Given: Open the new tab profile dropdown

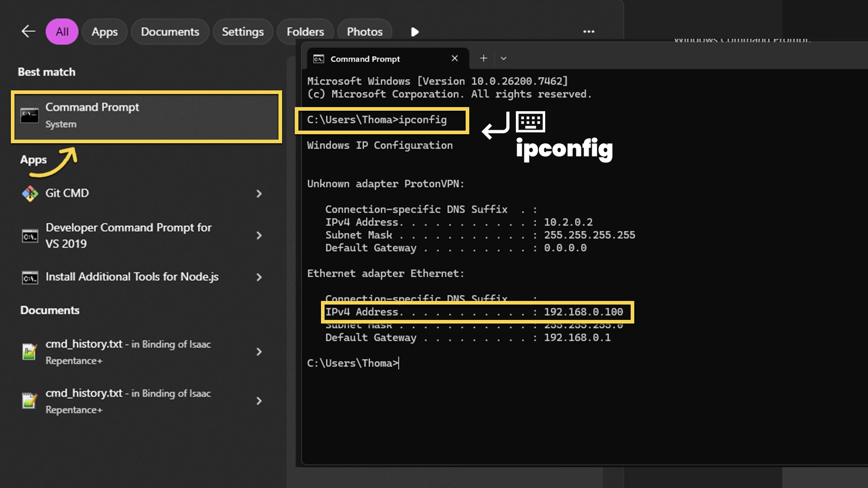Looking at the screenshot, I should (504, 58).
